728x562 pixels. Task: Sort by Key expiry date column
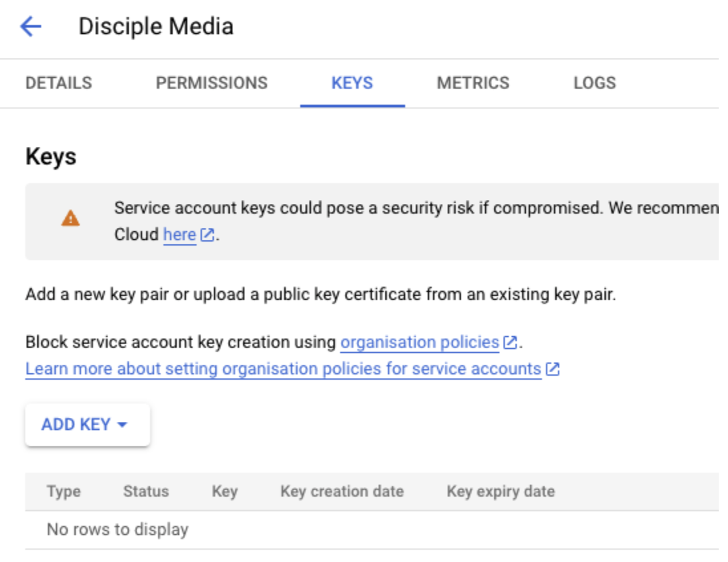(500, 492)
